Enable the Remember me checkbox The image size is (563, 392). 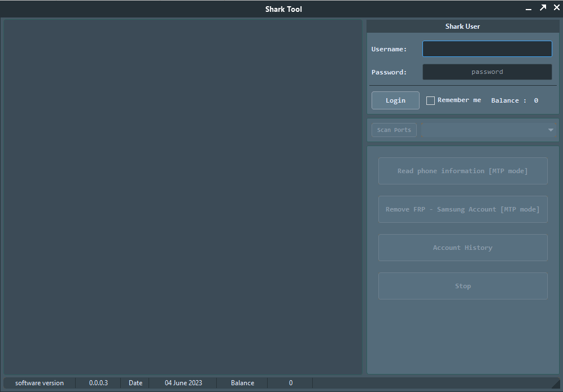point(430,100)
